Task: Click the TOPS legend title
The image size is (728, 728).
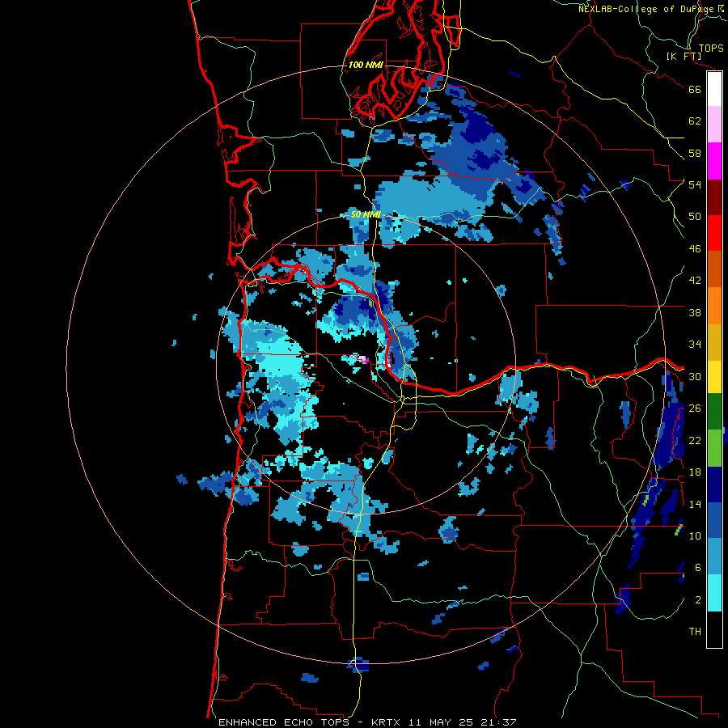Action: pos(711,49)
